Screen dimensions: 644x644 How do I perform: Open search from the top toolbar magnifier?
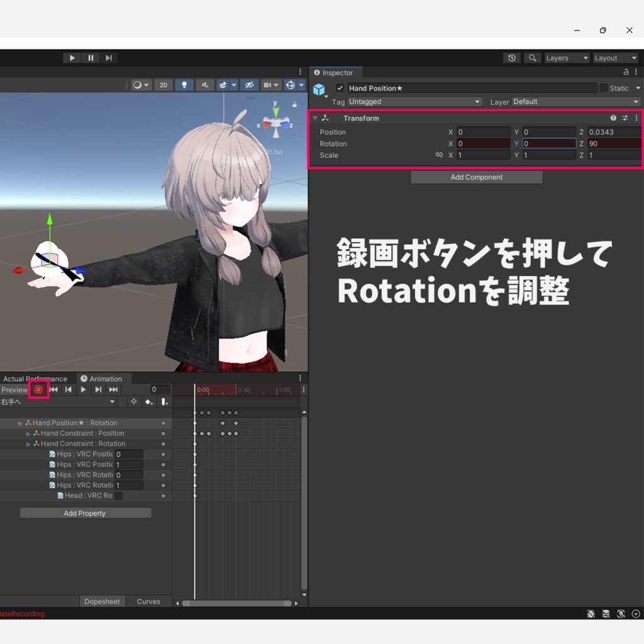click(x=532, y=57)
